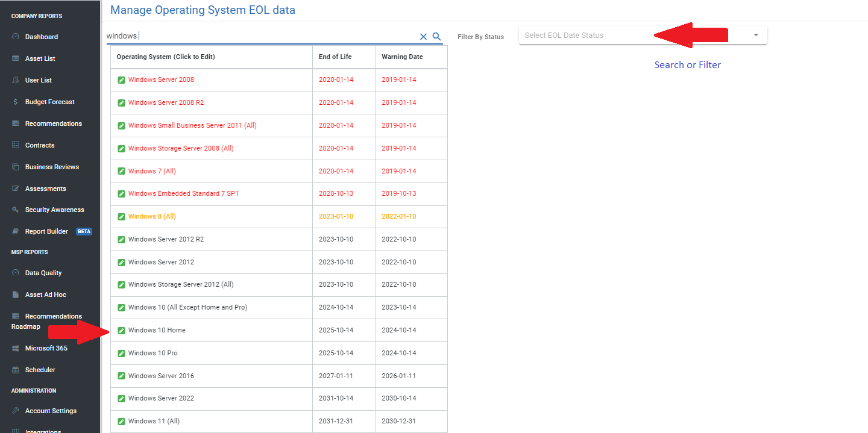Image resolution: width=868 pixels, height=433 pixels.
Task: Click the edit icon next to Windows Server 2016
Action: click(x=121, y=376)
